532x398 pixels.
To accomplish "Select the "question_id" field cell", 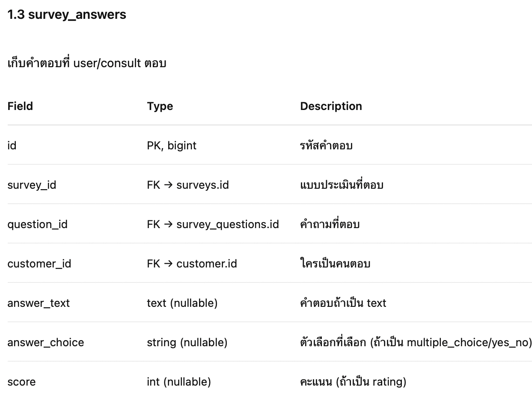I will [x=37, y=224].
